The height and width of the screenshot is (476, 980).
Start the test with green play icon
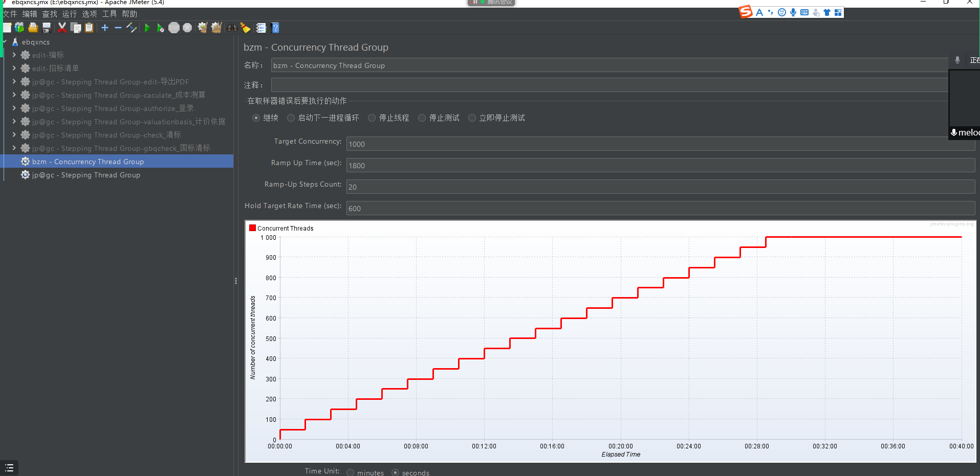point(147,28)
